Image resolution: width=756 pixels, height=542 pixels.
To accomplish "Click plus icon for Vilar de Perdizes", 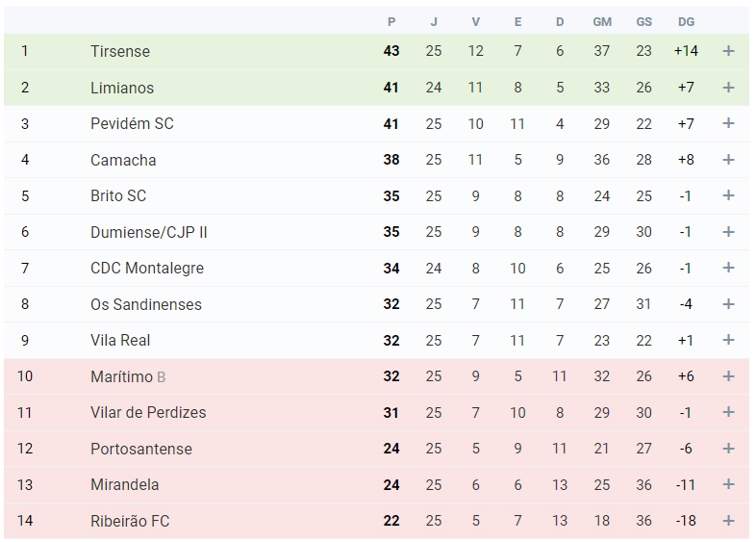I will [728, 412].
